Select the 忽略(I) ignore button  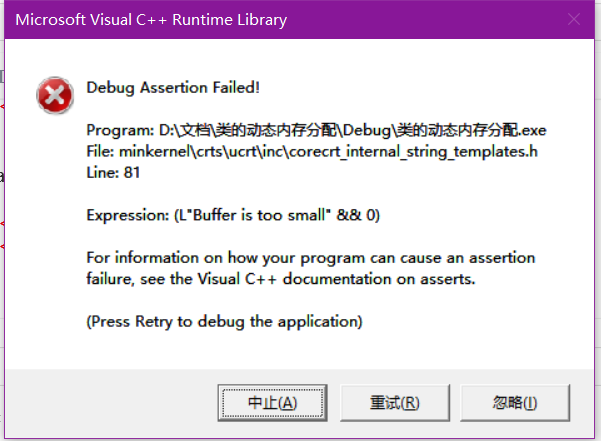(x=515, y=403)
